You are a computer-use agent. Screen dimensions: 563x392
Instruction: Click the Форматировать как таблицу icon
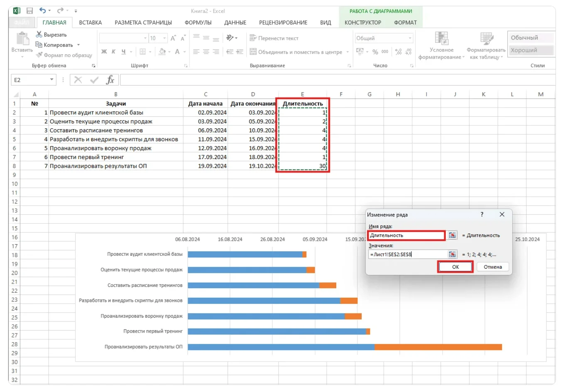[x=486, y=38]
